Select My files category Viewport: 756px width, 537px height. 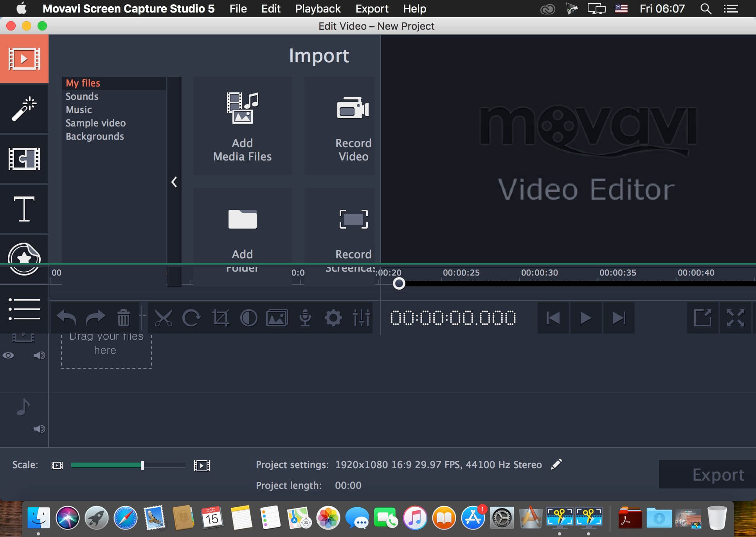click(x=114, y=83)
